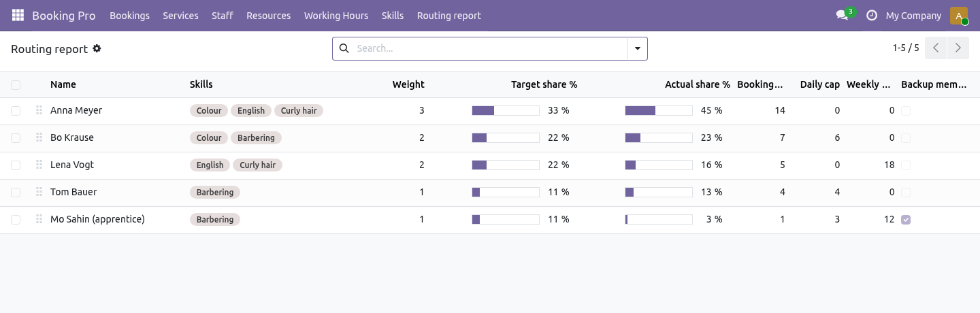This screenshot has height=313, width=980.
Task: Click the search magnifier icon
Action: (x=344, y=48)
